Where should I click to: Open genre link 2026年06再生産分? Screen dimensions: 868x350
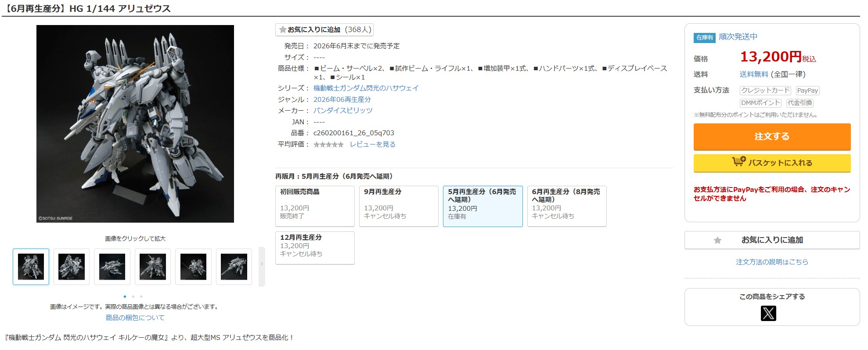click(x=342, y=99)
